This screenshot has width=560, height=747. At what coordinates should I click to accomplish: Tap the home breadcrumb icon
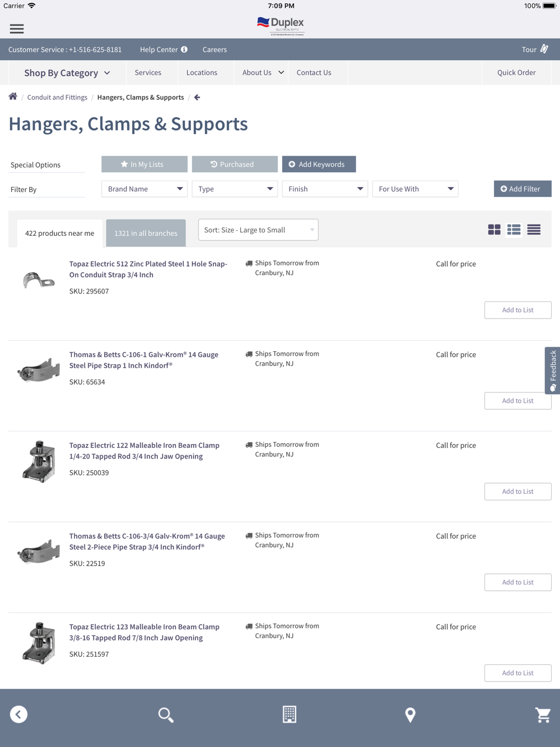(13, 96)
